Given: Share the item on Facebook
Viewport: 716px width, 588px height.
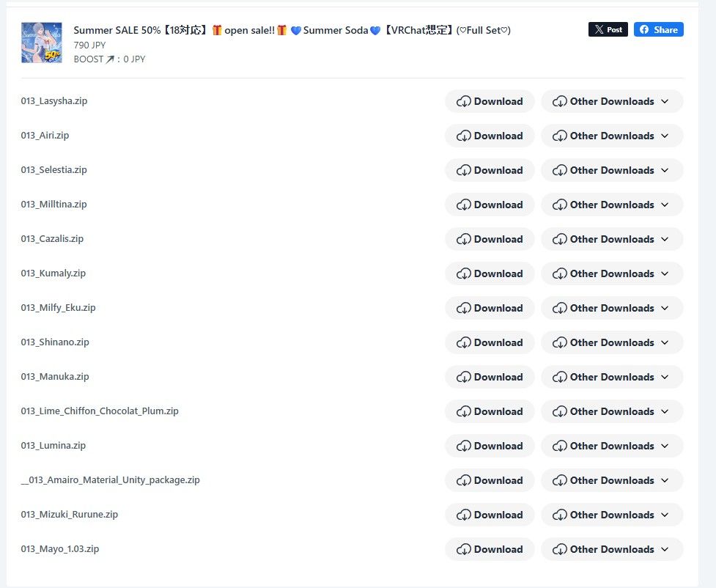Looking at the screenshot, I should tap(658, 29).
